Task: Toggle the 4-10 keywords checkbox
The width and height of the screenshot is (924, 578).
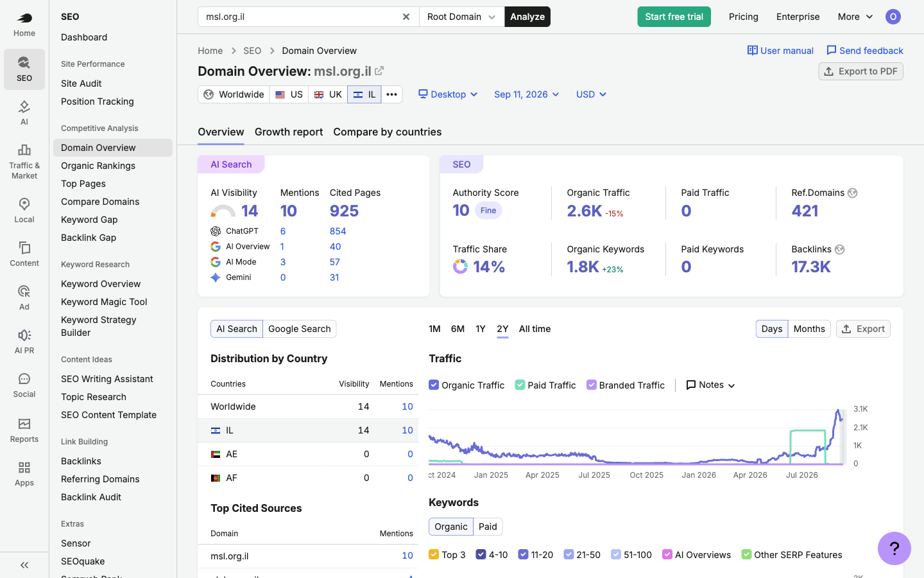Action: 481,555
